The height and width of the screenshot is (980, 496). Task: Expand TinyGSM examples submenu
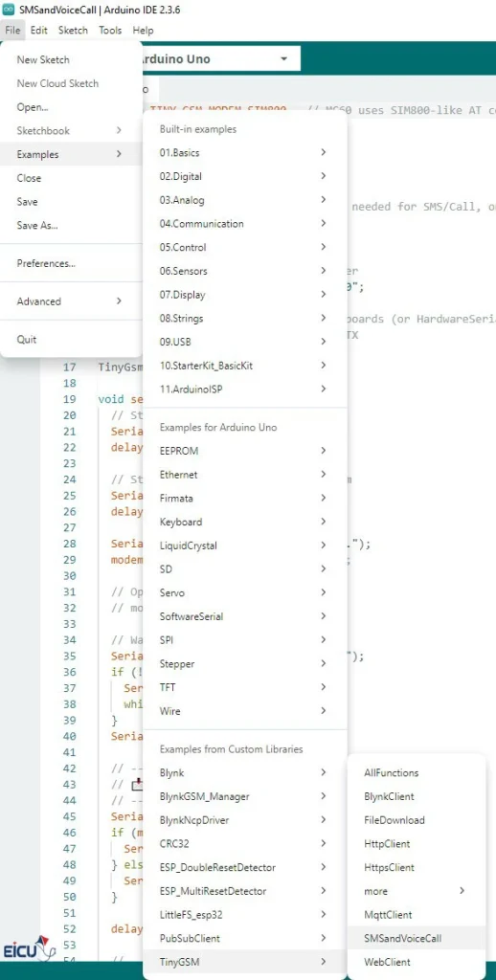pyautogui.click(x=244, y=962)
